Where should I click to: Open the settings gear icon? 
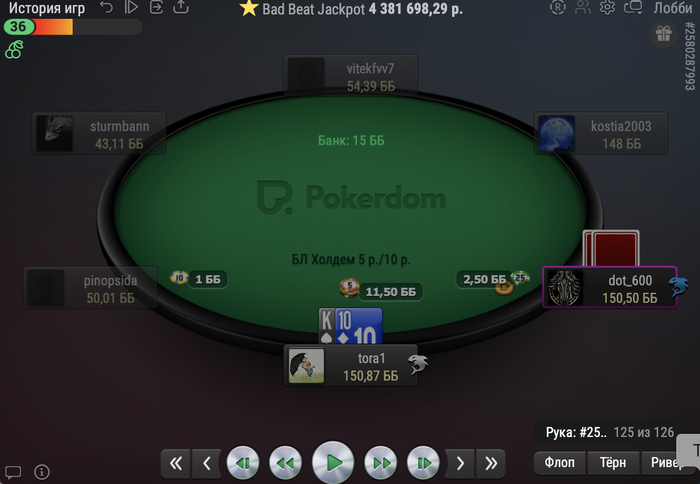607,7
